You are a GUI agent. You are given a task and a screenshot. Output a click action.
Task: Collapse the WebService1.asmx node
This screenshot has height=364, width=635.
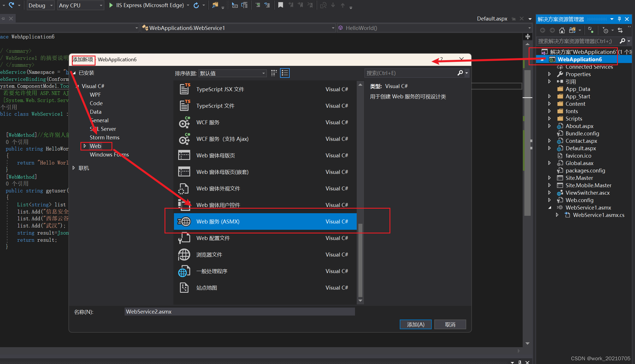(x=549, y=208)
